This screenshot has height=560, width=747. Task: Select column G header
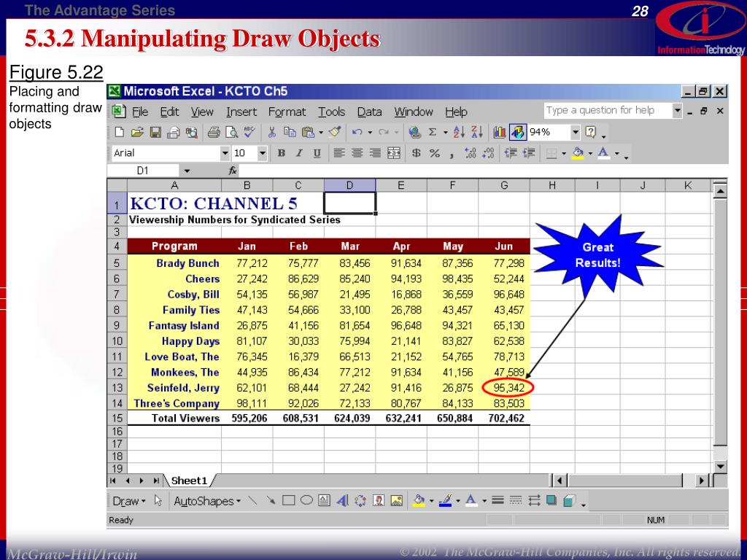coord(504,185)
